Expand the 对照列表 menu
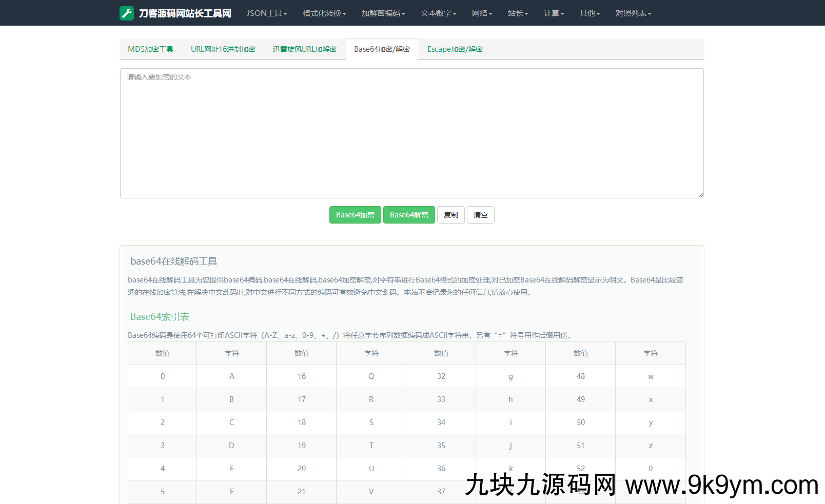 (633, 13)
